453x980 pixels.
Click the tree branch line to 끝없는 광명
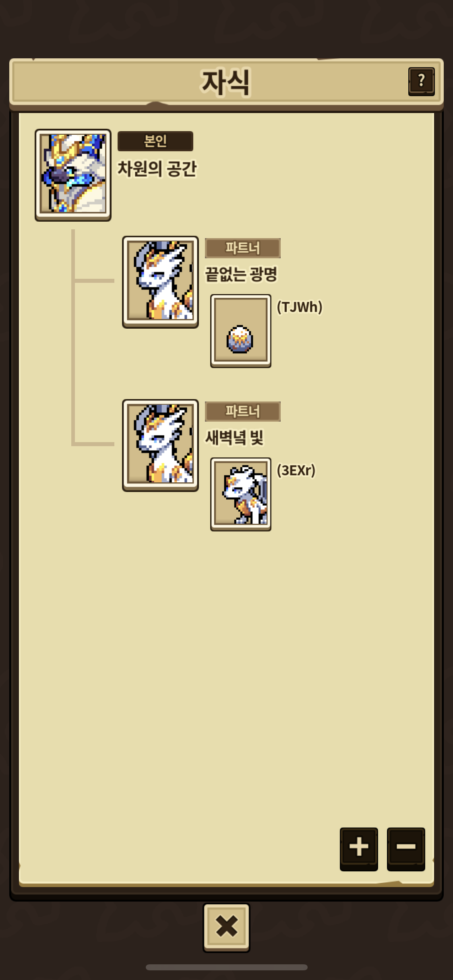click(94, 281)
